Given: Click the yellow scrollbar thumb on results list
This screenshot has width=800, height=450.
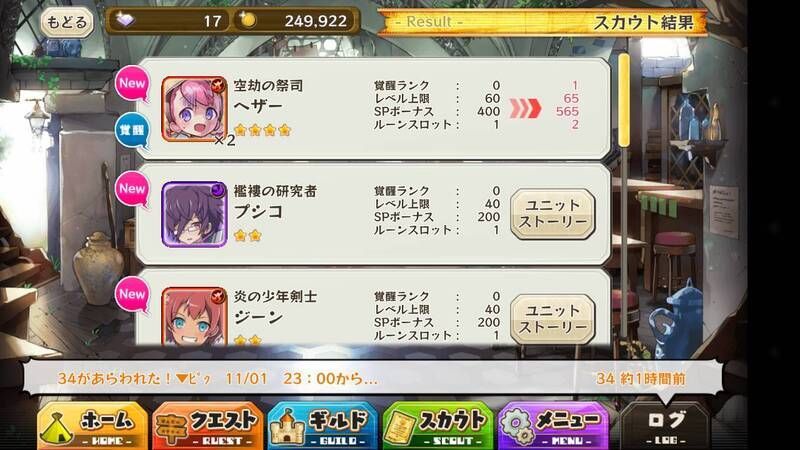Looking at the screenshot, I should 623,100.
